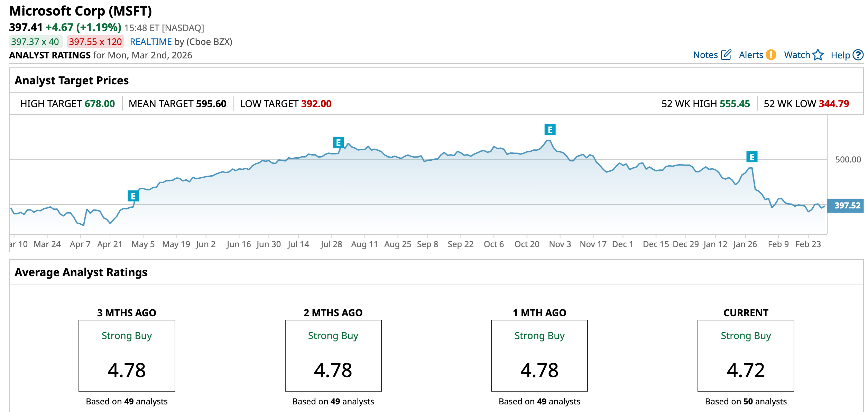The width and height of the screenshot is (868, 412).
Task: Select the 3 MTHS AGO rating box
Action: (127, 355)
